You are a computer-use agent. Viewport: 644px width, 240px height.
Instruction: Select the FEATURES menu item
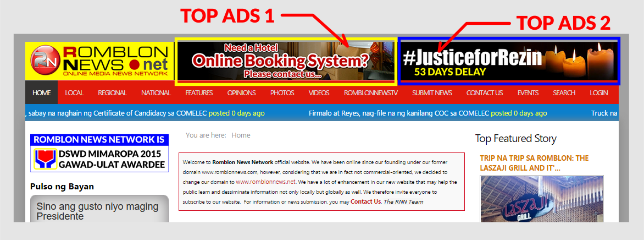[x=199, y=92]
